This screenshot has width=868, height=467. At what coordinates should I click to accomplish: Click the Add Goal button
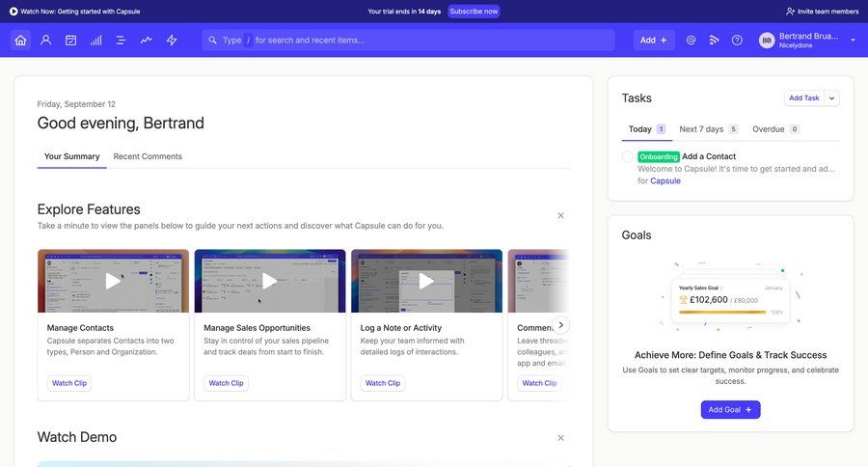(730, 410)
